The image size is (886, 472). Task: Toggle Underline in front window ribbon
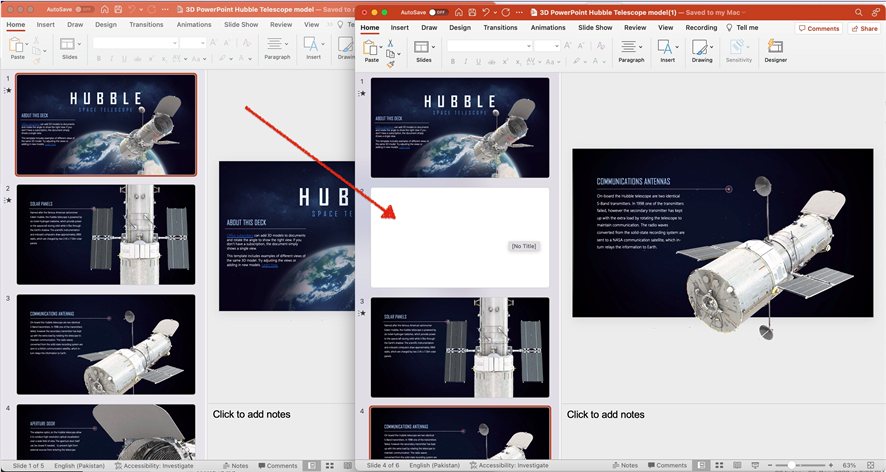tap(479, 62)
